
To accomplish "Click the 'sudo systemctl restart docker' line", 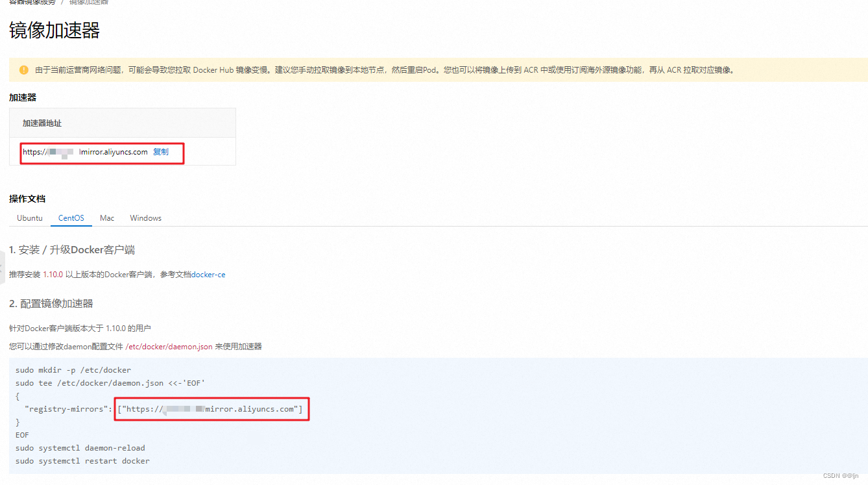I will tap(82, 461).
